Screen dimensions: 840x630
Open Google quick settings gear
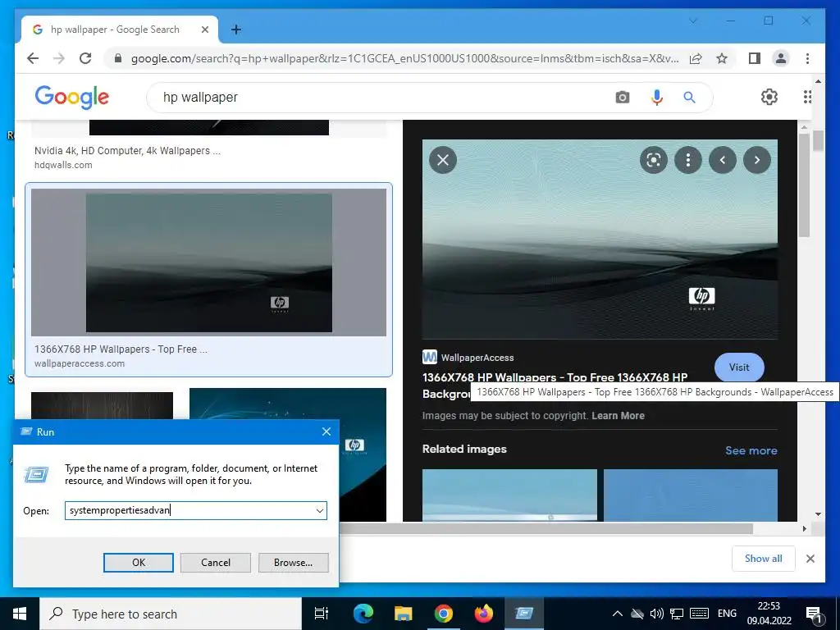(x=769, y=97)
